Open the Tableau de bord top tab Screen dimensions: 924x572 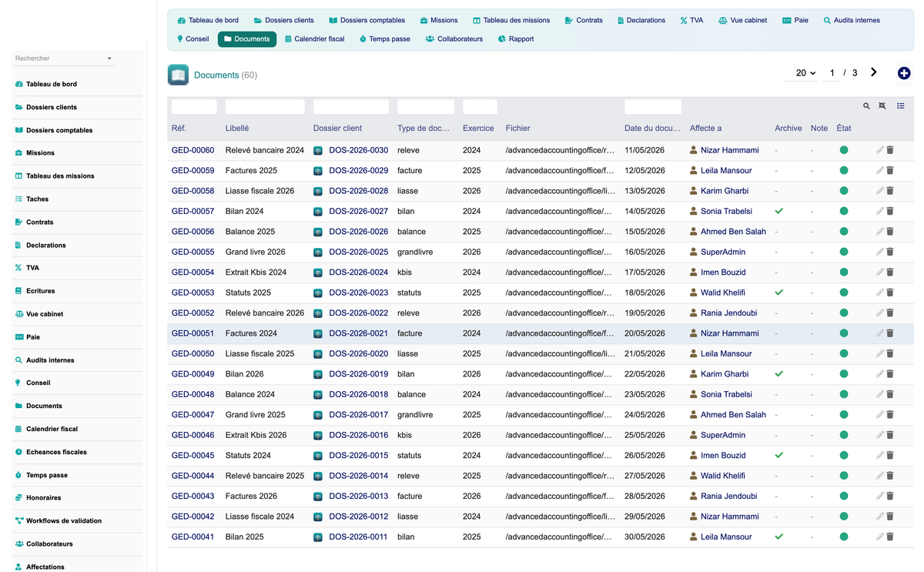[208, 20]
